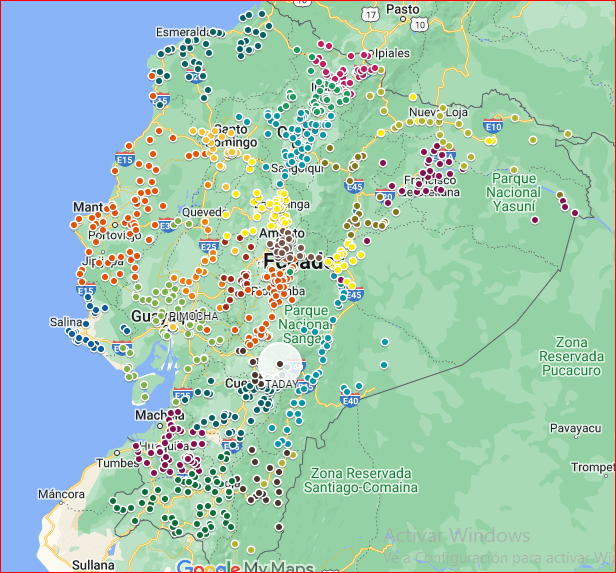Image resolution: width=616 pixels, height=573 pixels.
Task: Click the E15 shield north of Manta
Action: click(125, 159)
